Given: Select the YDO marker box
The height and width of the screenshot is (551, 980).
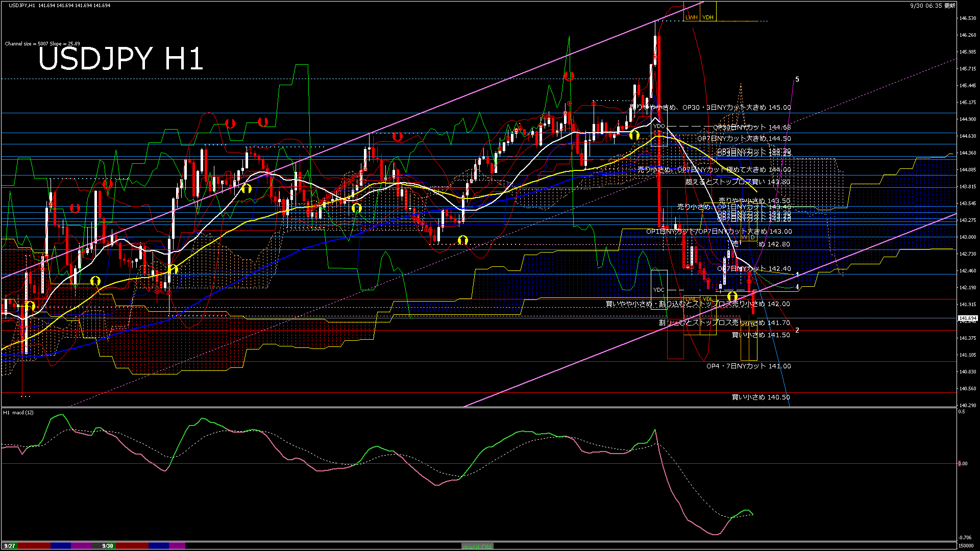Looking at the screenshot, I should 659,126.
